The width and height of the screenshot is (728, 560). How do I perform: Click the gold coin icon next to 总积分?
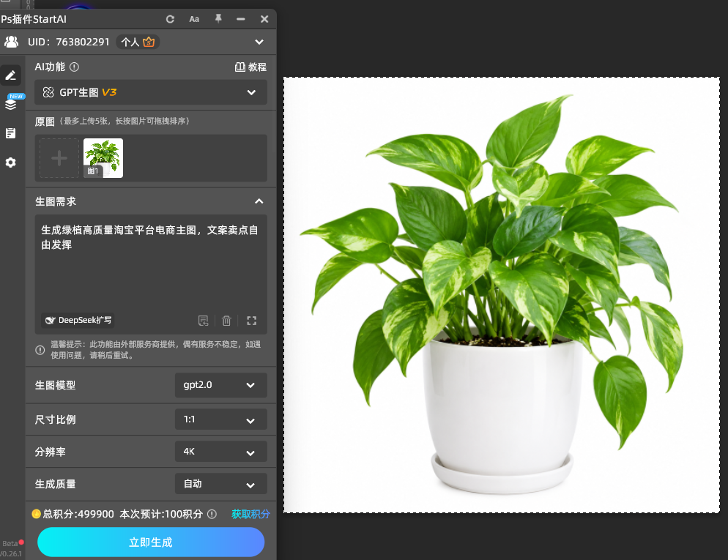(x=36, y=514)
